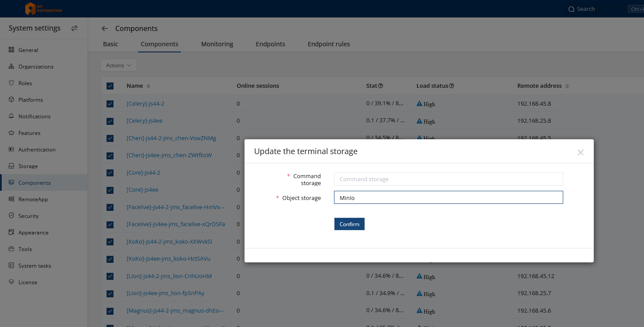Screen dimensions: 644x327
Task: Toggle the select-all checkbox in table header
Action: pyautogui.click(x=110, y=86)
